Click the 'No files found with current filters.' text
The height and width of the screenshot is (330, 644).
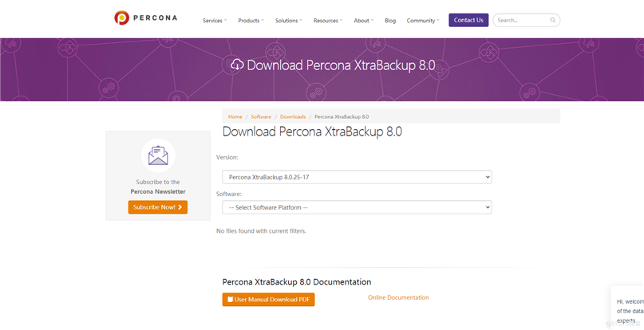tap(261, 231)
